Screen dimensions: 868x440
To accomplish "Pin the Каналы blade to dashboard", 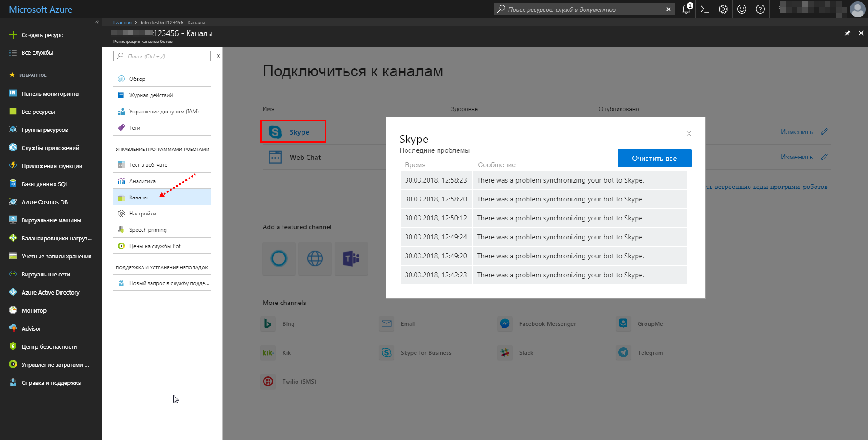I will [x=847, y=33].
